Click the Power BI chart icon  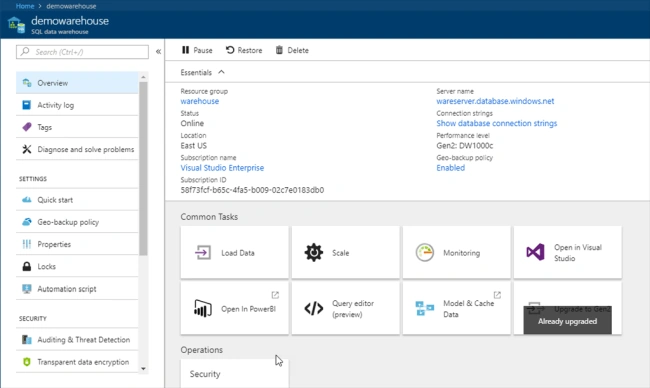click(203, 308)
